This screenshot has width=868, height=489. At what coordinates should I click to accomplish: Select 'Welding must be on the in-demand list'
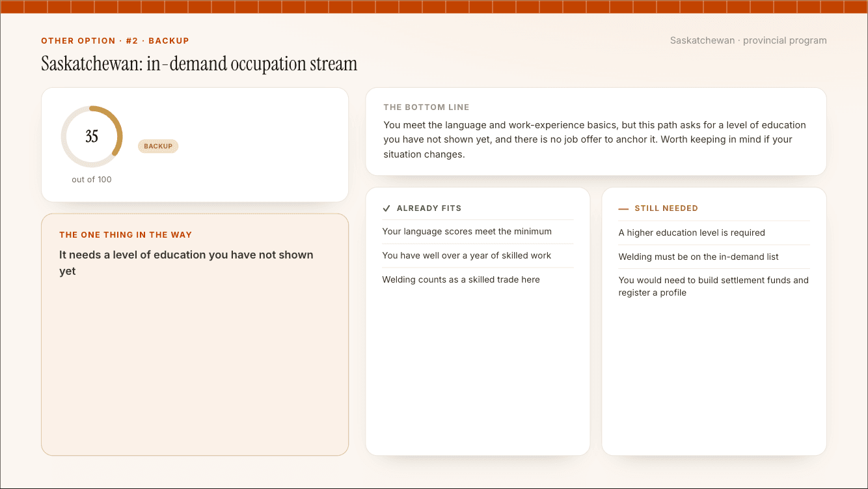[x=698, y=257]
